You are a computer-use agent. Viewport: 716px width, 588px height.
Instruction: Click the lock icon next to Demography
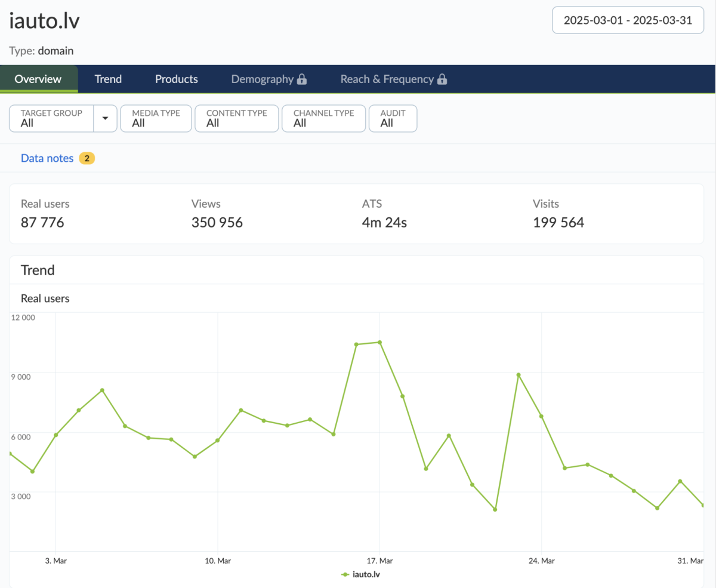[302, 79]
